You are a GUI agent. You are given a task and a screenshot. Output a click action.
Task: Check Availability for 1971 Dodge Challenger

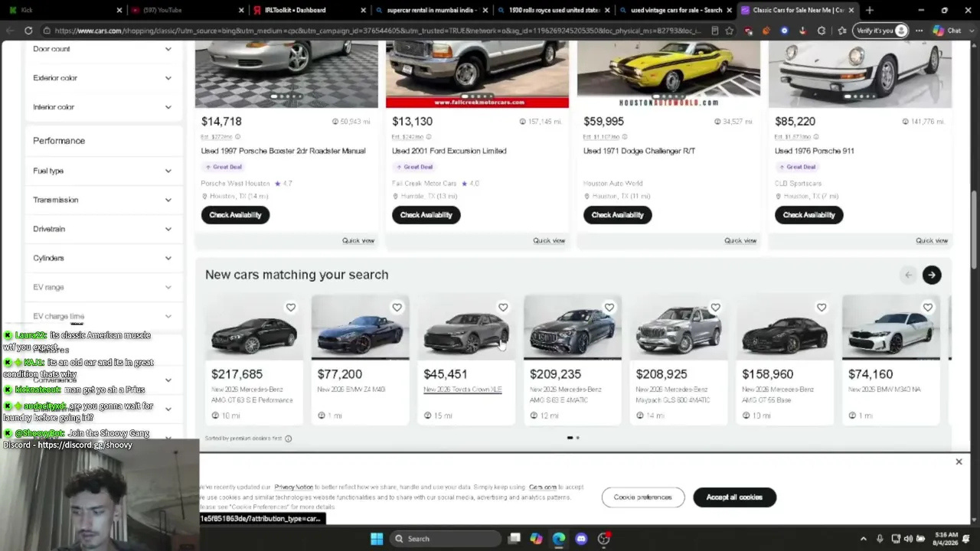pyautogui.click(x=618, y=215)
